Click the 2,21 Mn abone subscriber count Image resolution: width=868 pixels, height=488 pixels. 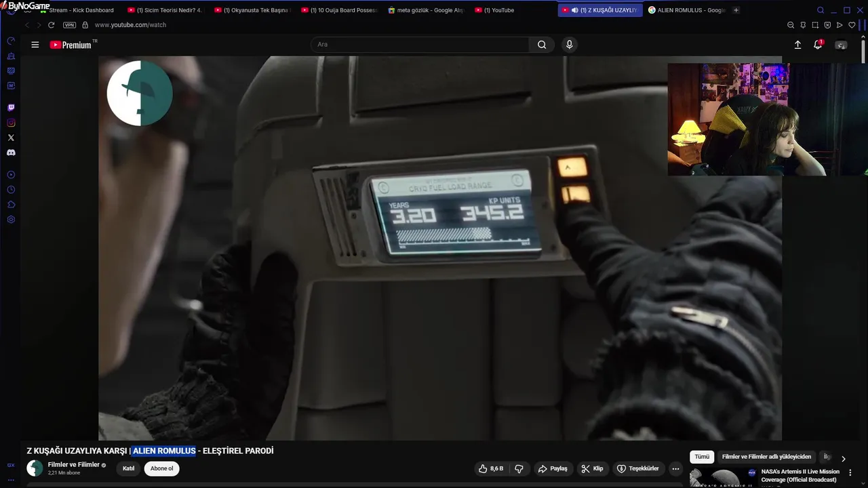pos(64,473)
